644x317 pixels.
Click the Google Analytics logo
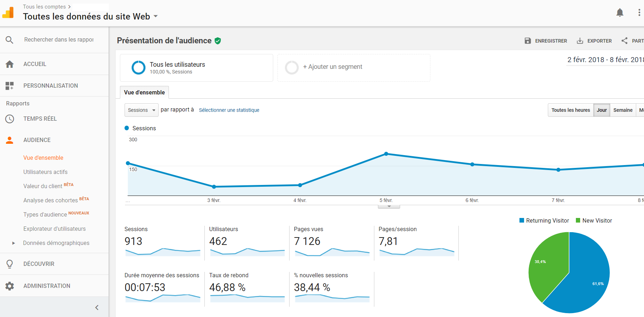8,13
